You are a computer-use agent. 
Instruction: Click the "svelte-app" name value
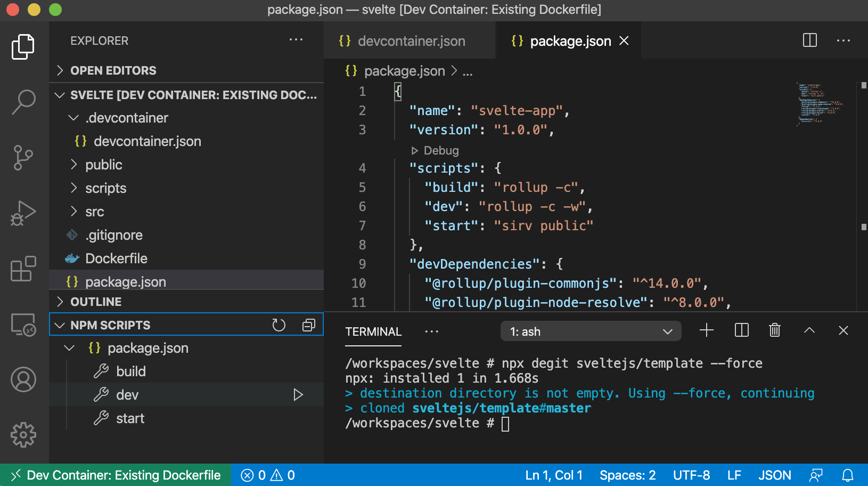(517, 110)
